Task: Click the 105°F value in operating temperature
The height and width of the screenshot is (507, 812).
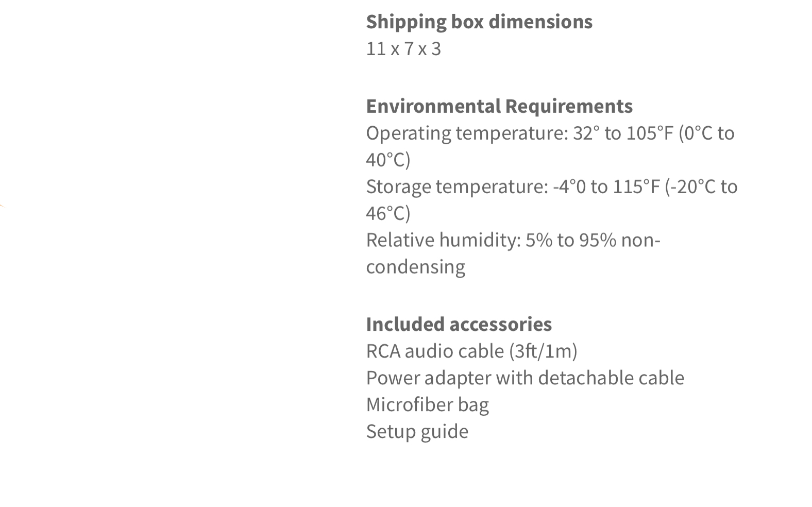Action: pos(650,133)
